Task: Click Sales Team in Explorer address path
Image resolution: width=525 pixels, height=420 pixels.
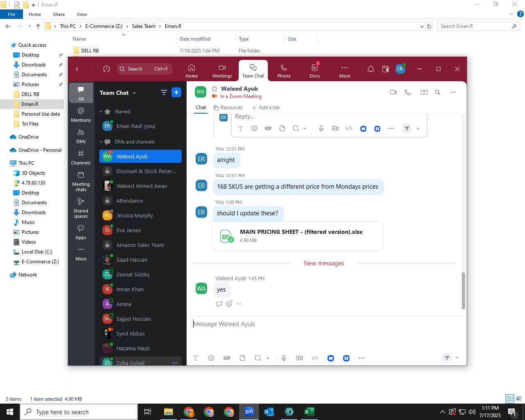Action: (144, 26)
